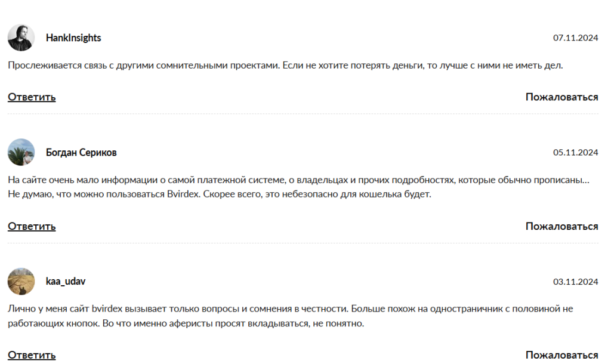Click the Богдан Сериков palm tree avatar
The width and height of the screenshot is (611, 364).
tap(21, 152)
